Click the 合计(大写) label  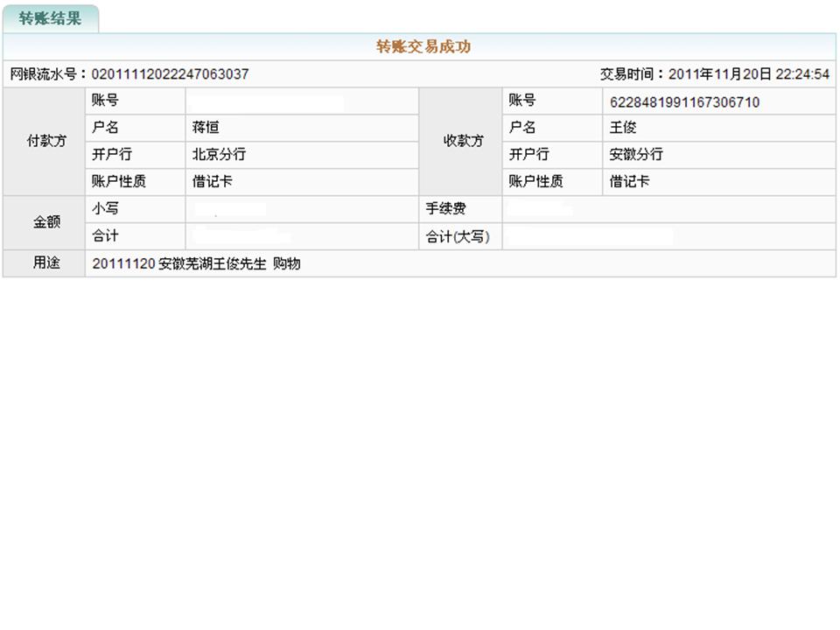(458, 237)
